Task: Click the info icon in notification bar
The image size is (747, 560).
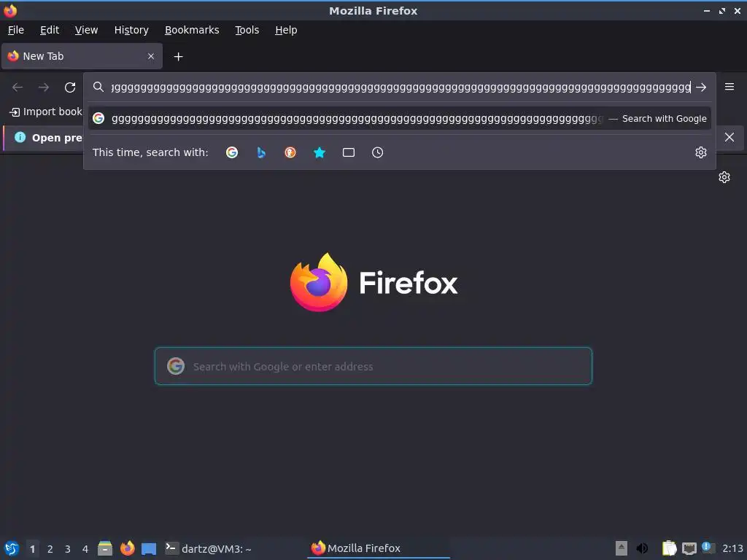Action: click(20, 137)
